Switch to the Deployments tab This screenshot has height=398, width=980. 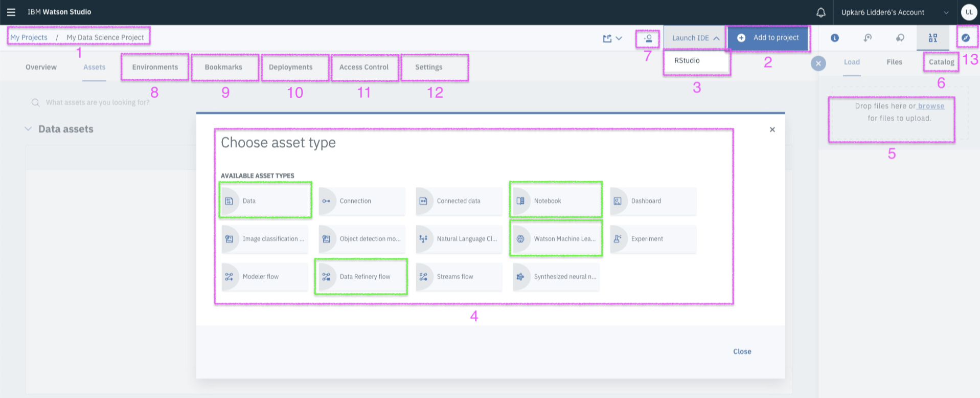(x=291, y=67)
